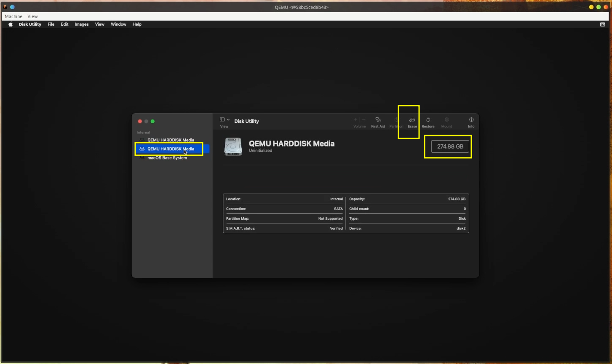Image resolution: width=612 pixels, height=364 pixels.
Task: Select the highlighted QEMU HARDDISK Media sidebar disk
Action: [x=172, y=149]
